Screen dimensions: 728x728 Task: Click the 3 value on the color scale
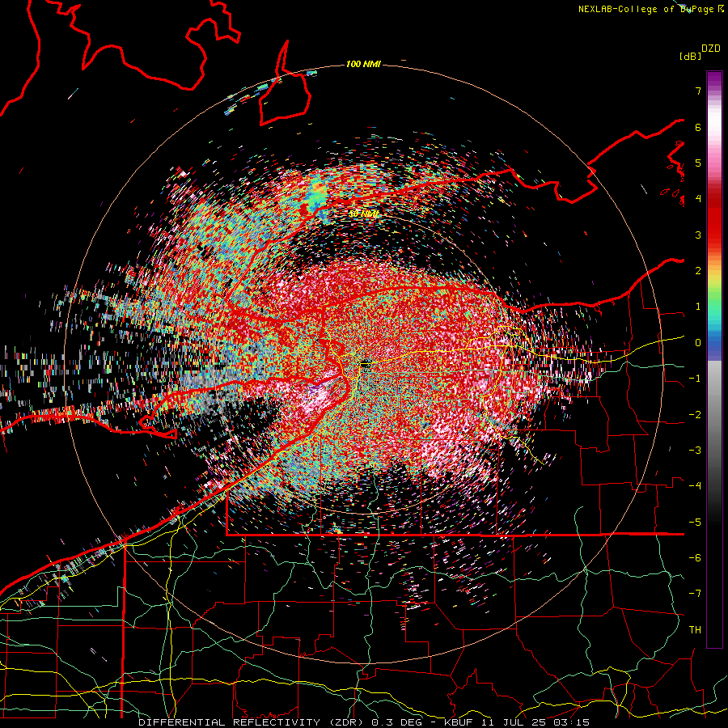pos(698,235)
